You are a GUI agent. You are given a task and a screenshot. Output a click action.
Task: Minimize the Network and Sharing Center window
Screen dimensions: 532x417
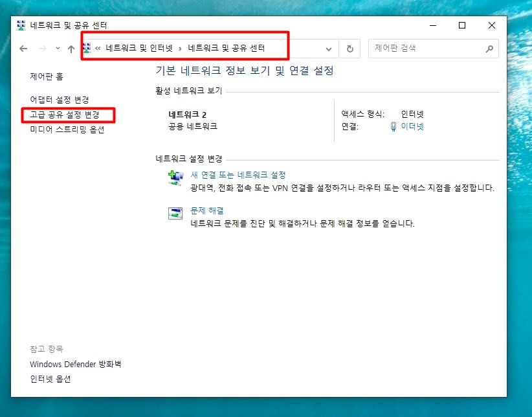(433, 25)
